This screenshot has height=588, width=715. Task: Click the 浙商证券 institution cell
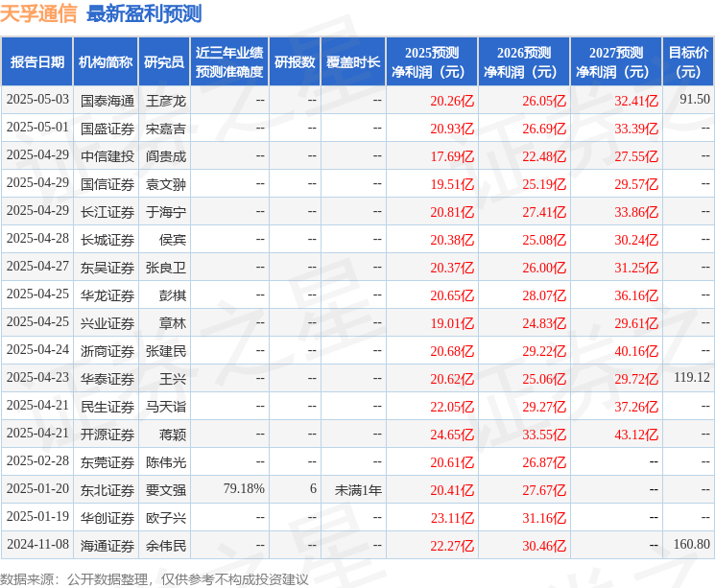[107, 351]
